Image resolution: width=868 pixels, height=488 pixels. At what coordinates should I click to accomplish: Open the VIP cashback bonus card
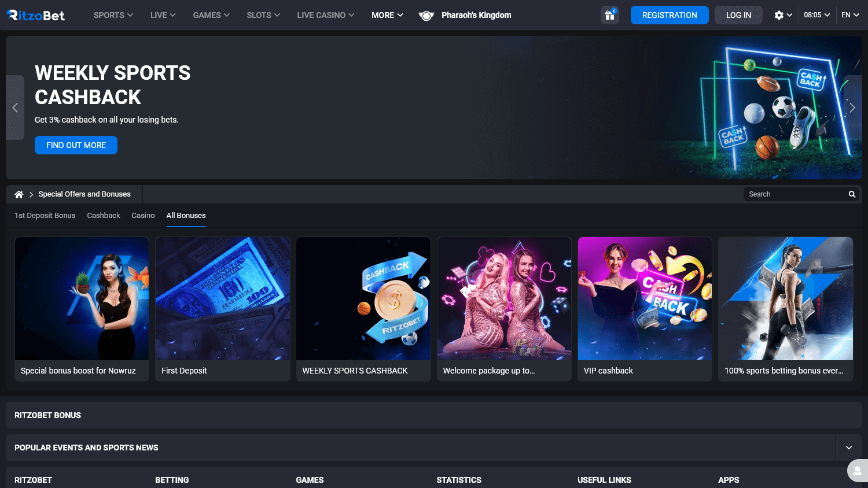coord(645,309)
